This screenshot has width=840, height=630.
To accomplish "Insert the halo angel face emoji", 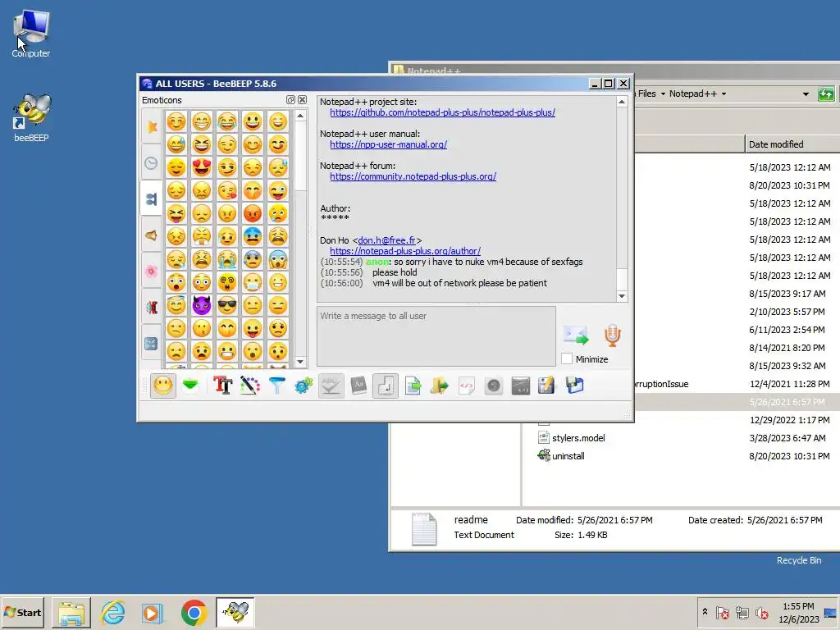I will [x=176, y=305].
